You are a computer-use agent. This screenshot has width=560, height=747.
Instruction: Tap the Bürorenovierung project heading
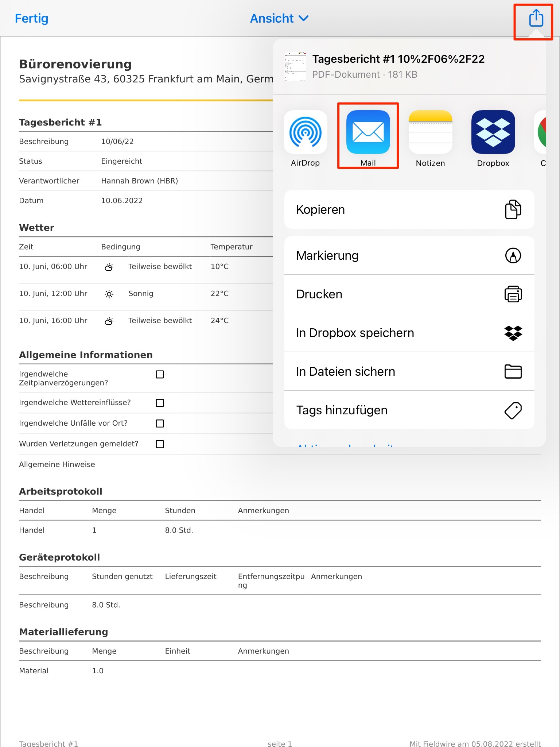coord(75,64)
